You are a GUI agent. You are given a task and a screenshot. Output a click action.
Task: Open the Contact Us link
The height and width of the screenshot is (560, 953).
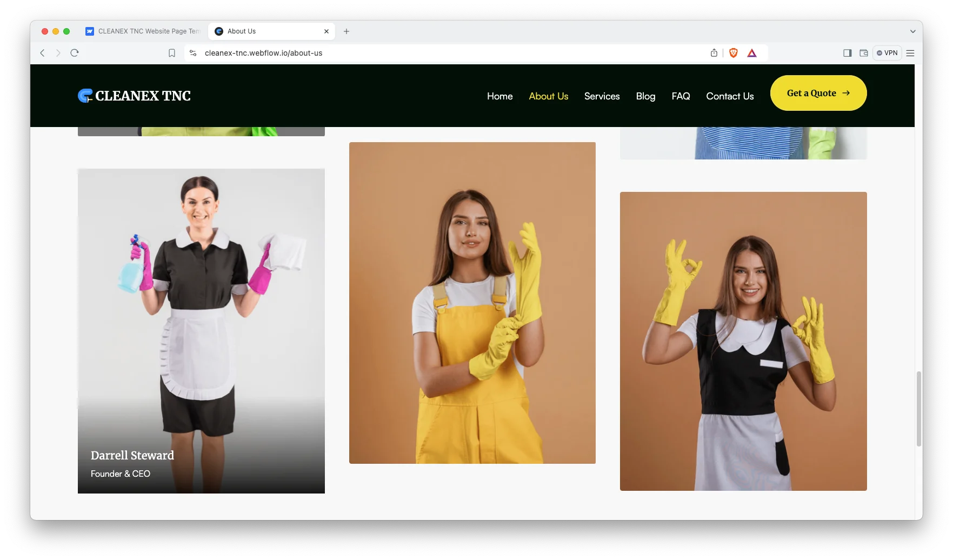click(x=730, y=96)
